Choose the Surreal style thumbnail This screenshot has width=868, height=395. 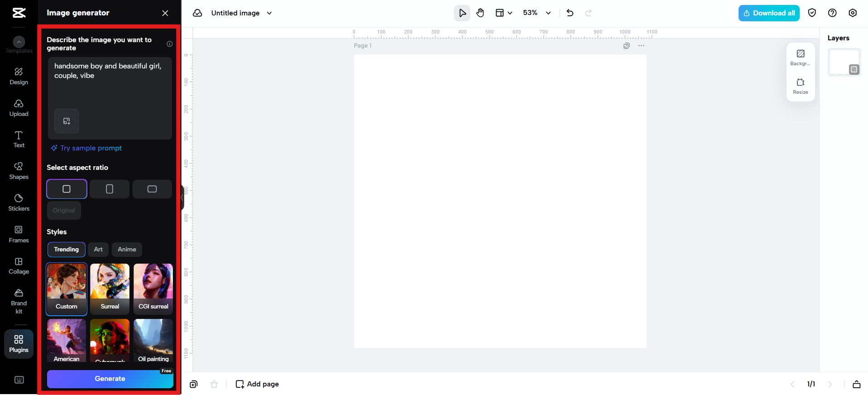[110, 289]
